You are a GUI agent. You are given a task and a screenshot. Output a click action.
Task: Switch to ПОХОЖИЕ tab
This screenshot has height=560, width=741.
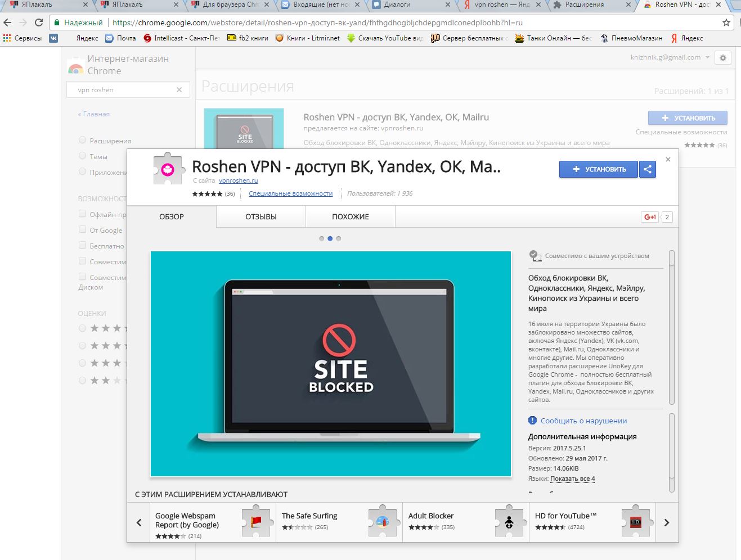pyautogui.click(x=351, y=216)
